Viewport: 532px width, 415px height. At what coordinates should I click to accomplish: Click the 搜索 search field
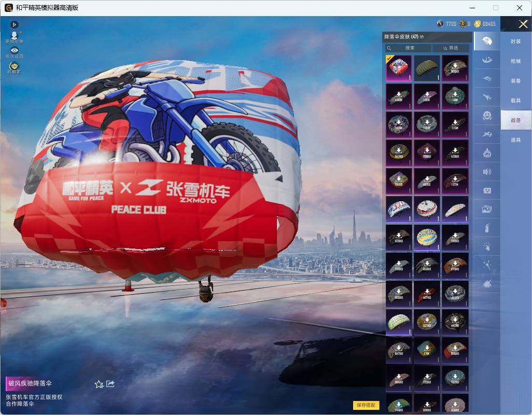[408, 48]
